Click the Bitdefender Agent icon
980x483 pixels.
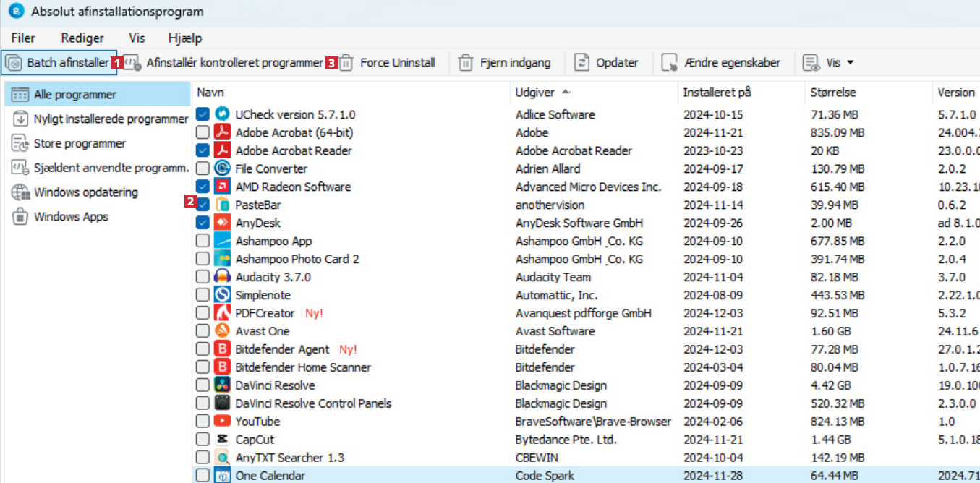[x=223, y=349]
